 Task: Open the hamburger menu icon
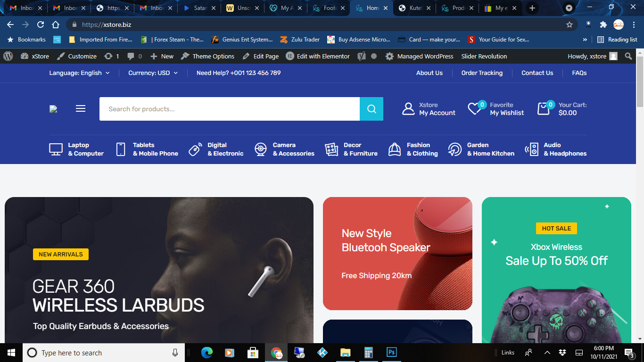point(81,109)
